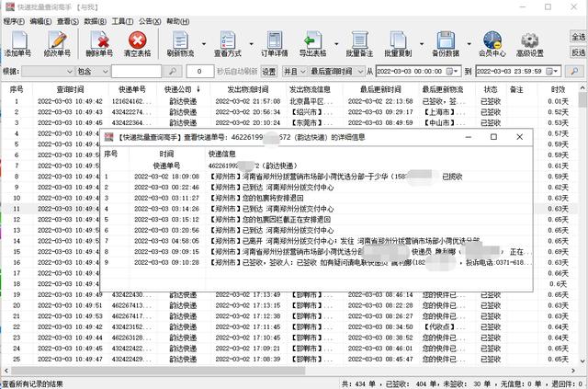The height and width of the screenshot is (389, 588).
Task: Click the app icon in main title bar
Action: tap(9, 6)
